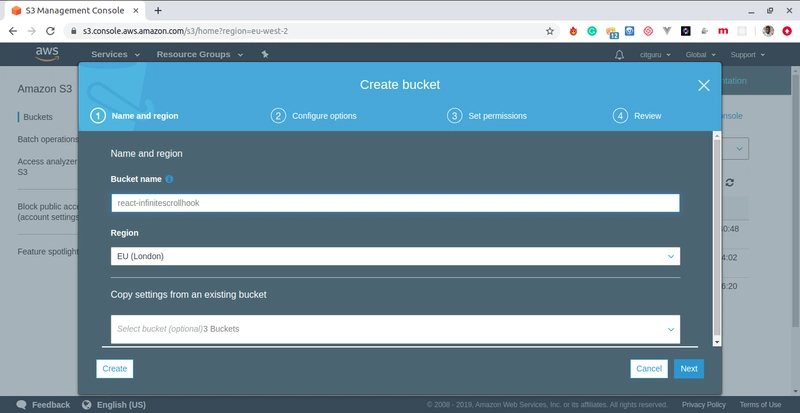Click the globe language icon in footer

click(86, 405)
